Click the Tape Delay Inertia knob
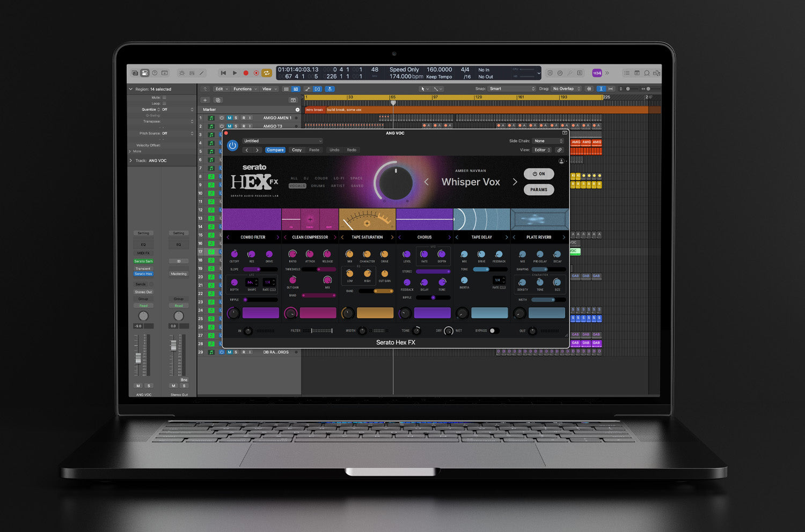 464,280
